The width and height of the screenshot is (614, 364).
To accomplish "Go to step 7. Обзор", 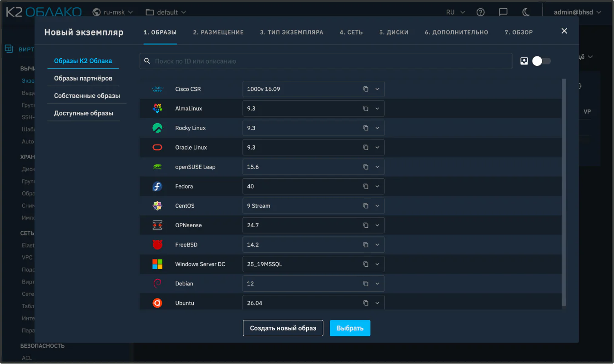I will click(518, 32).
